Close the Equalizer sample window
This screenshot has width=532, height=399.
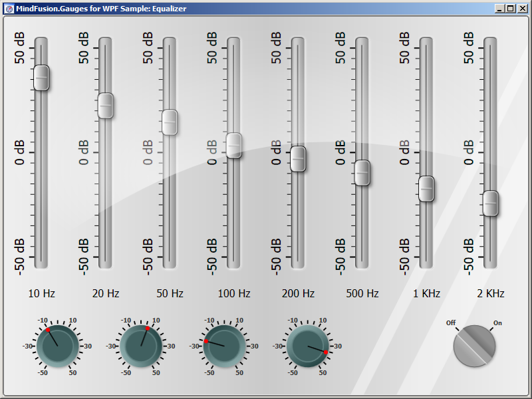[521, 9]
